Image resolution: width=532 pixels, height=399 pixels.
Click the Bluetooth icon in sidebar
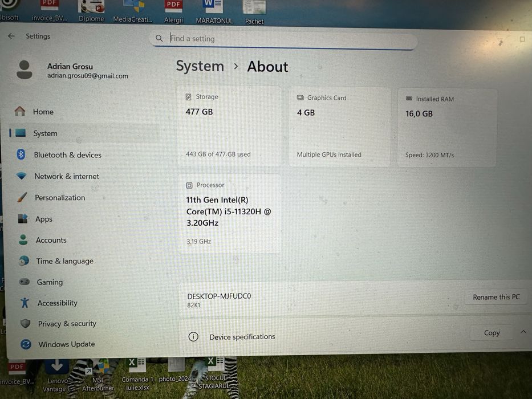click(21, 154)
